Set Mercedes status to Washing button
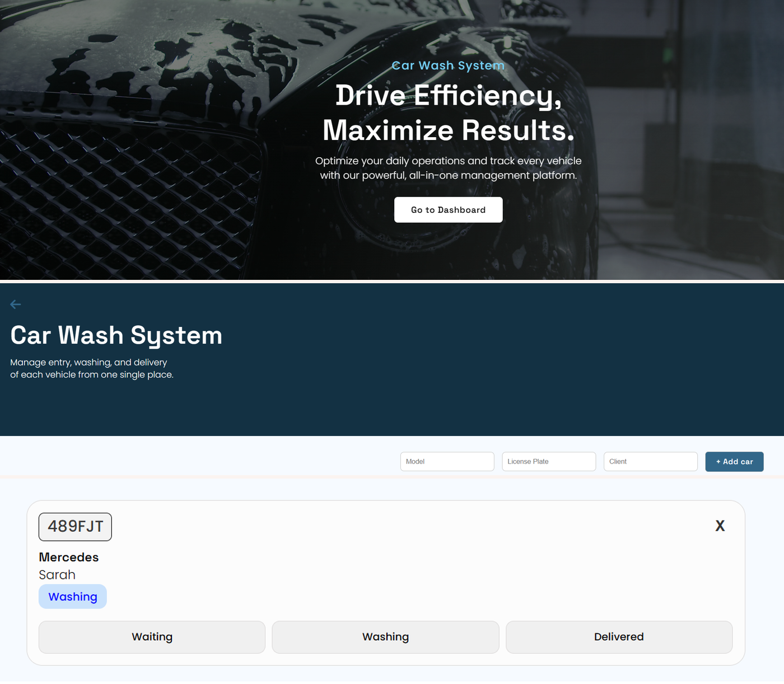This screenshot has height=684, width=784. point(385,637)
